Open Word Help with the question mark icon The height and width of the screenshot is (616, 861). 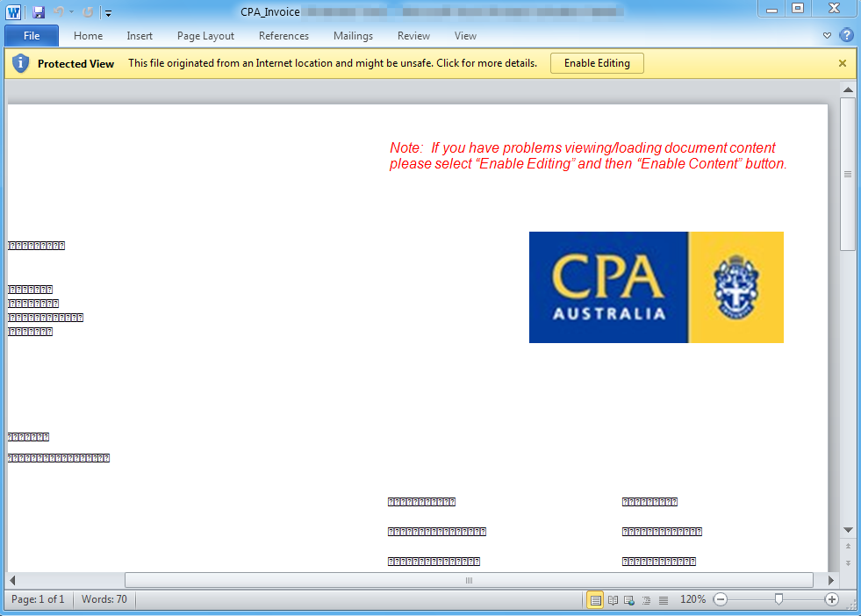coord(846,35)
